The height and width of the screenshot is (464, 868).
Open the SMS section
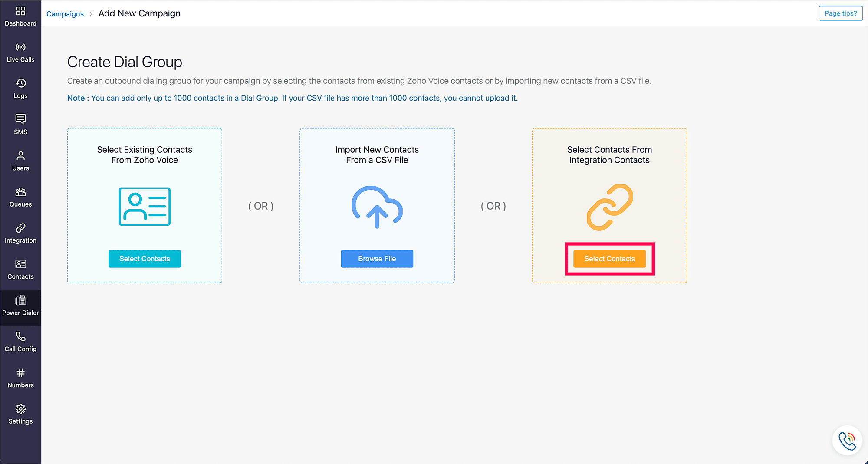coord(20,125)
